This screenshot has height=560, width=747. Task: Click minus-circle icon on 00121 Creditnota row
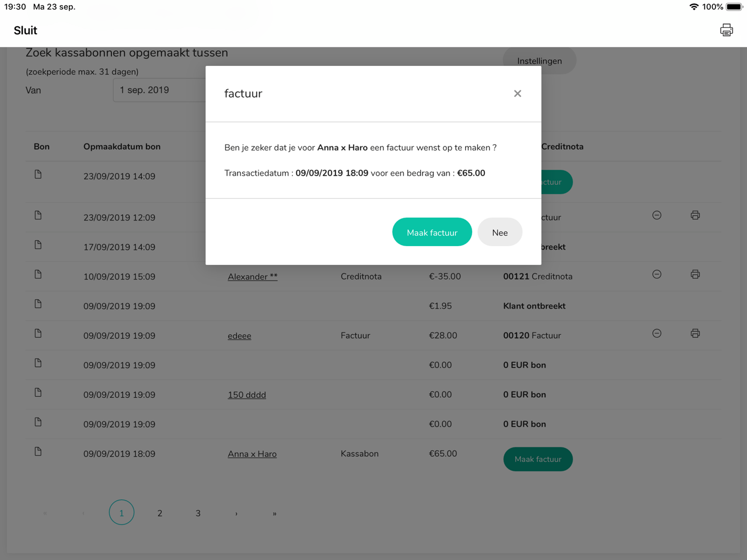tap(657, 274)
